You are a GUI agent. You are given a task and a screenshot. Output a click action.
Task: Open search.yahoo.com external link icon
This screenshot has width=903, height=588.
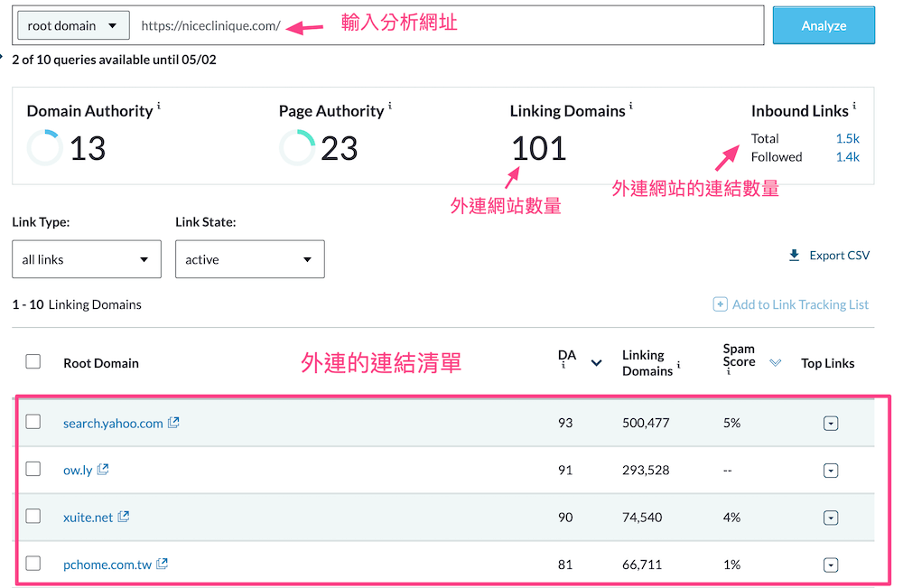point(173,423)
